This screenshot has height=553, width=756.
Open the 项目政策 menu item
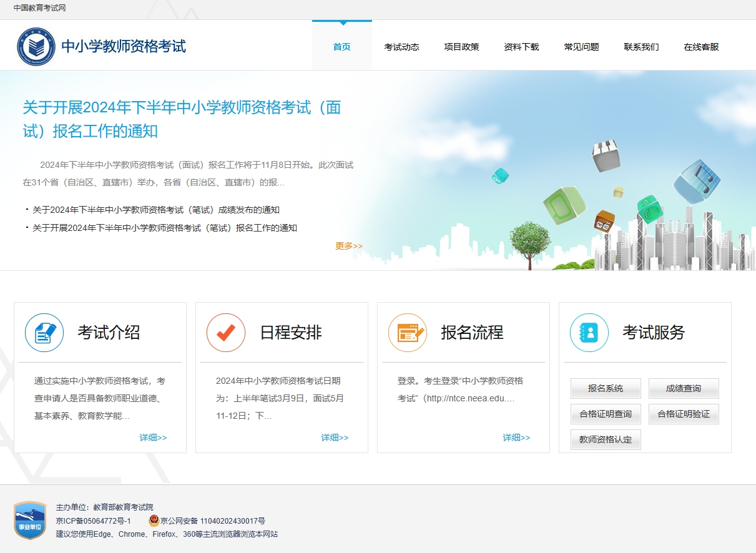click(461, 46)
